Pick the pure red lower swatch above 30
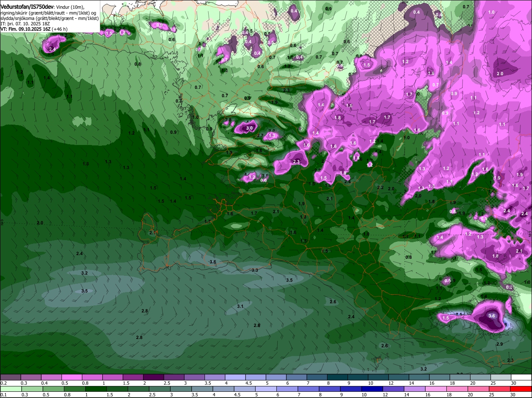 [x=520, y=388]
